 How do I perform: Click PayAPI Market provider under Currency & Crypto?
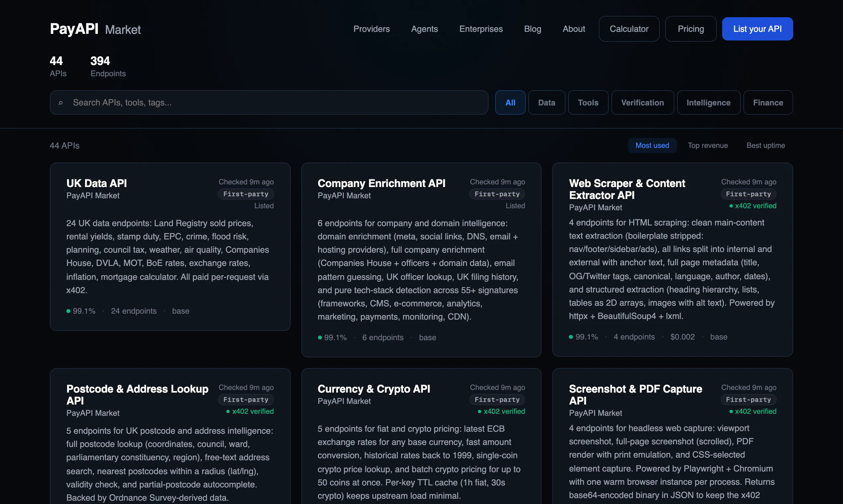pos(344,401)
